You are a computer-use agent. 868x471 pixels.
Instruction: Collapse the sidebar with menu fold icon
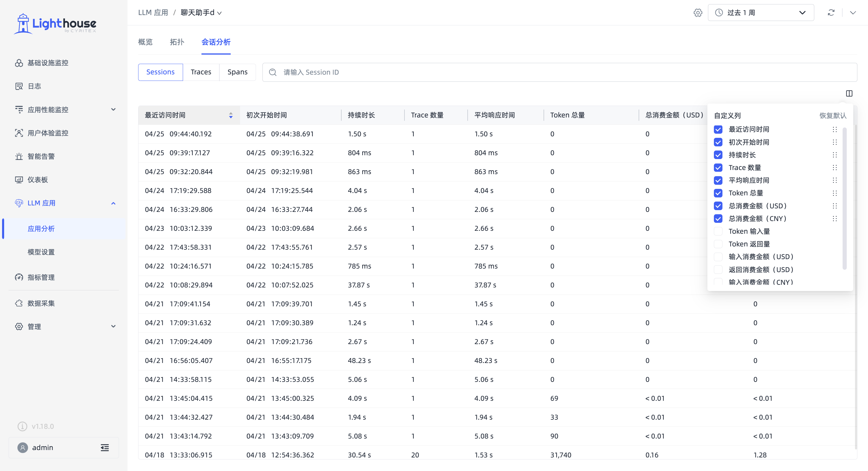(x=105, y=447)
